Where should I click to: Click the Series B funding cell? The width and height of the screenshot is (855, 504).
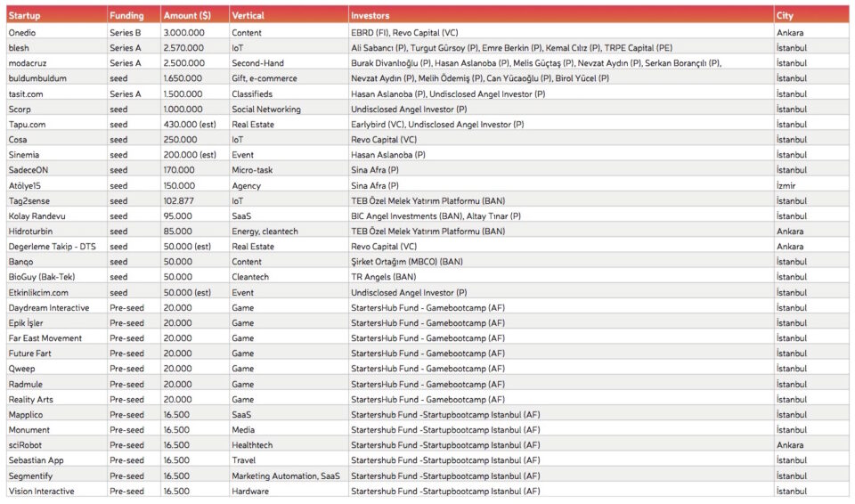pos(134,33)
